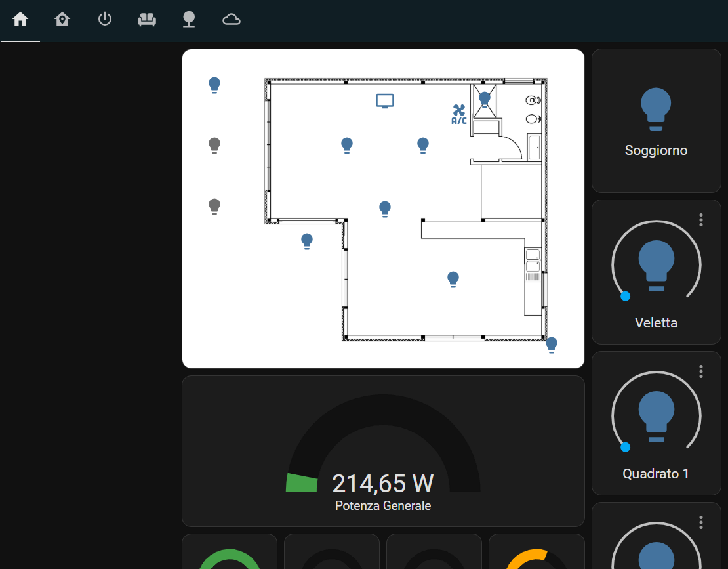Viewport: 728px width, 569px height.
Task: Toggle the bathroom shower light bulb
Action: tap(484, 99)
